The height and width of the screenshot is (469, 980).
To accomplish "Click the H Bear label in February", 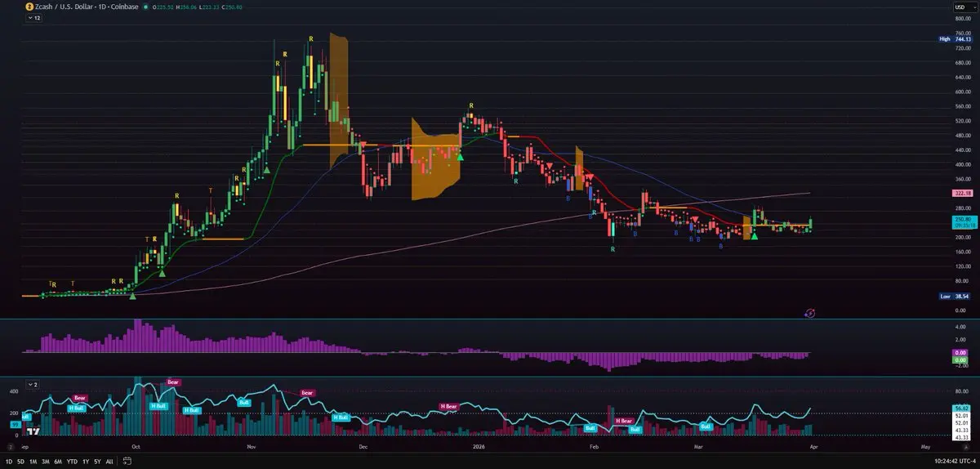I will tap(625, 421).
